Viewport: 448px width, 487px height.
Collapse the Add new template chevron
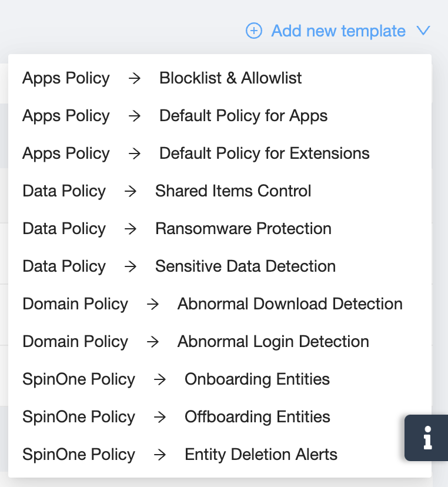(x=423, y=31)
